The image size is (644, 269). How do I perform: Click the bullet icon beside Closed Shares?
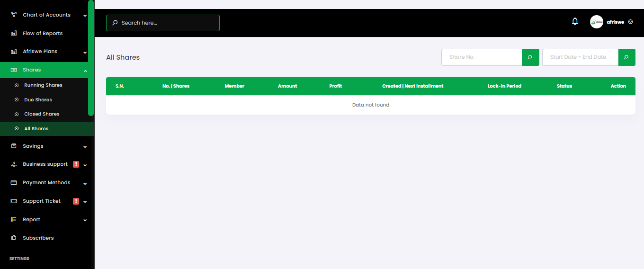[17, 114]
